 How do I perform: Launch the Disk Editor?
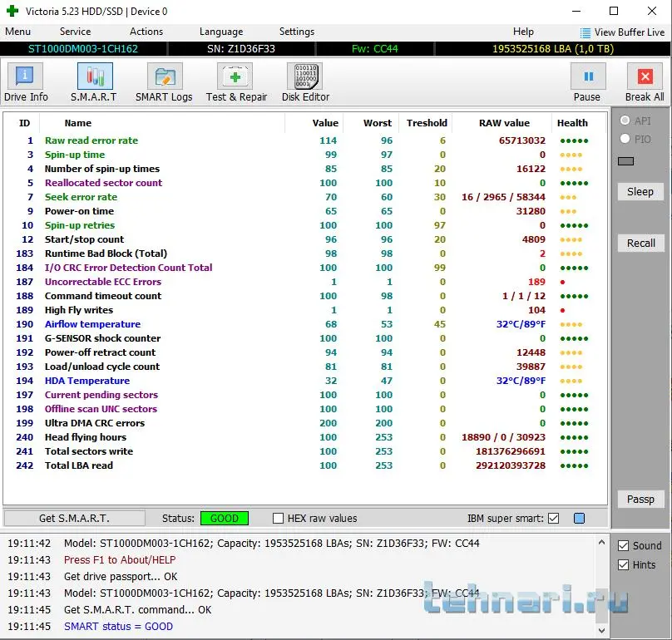[305, 82]
